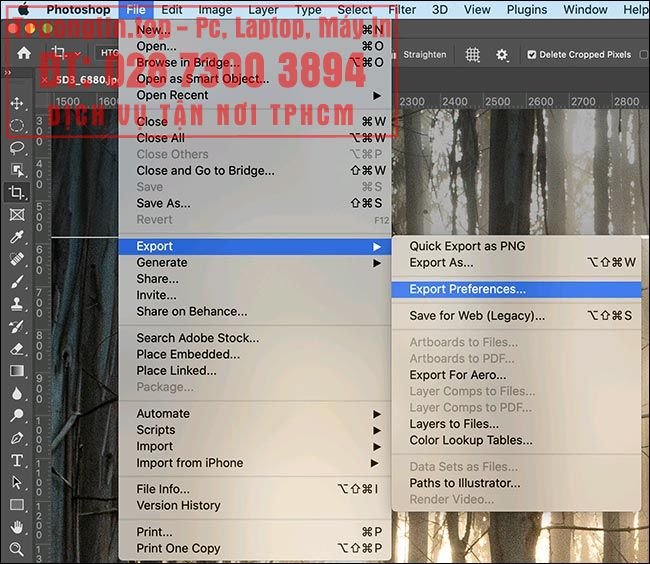This screenshot has width=650, height=564.
Task: Close the 5D3_6880 document tab
Action: click(x=45, y=80)
